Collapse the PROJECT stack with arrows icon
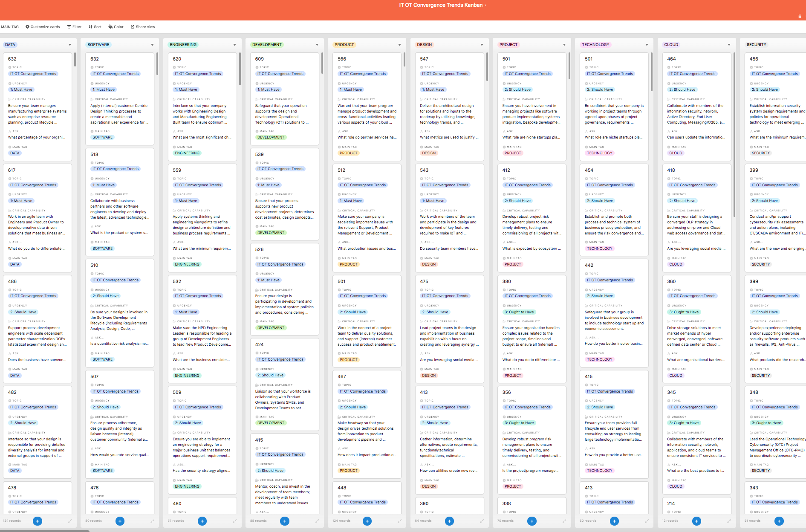Screen dimensions: 806x532 tap(564, 521)
